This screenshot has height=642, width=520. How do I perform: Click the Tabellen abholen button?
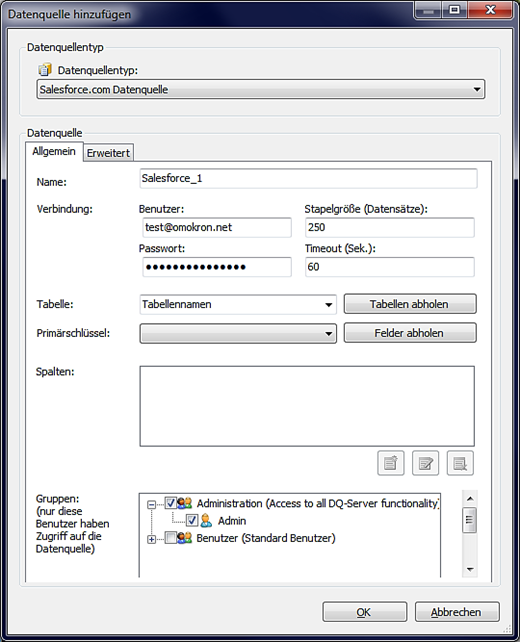pyautogui.click(x=410, y=304)
